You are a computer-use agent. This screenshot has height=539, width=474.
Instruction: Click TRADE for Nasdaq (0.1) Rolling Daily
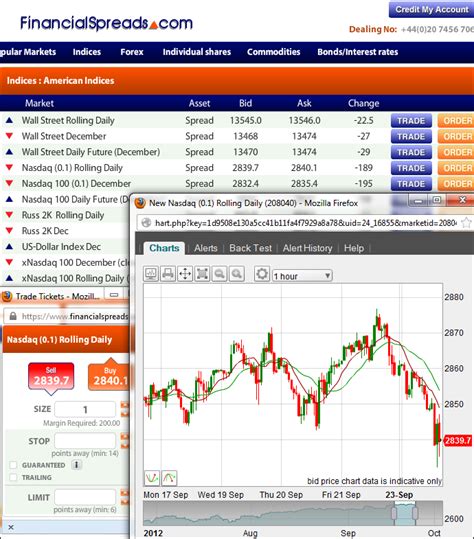(411, 168)
